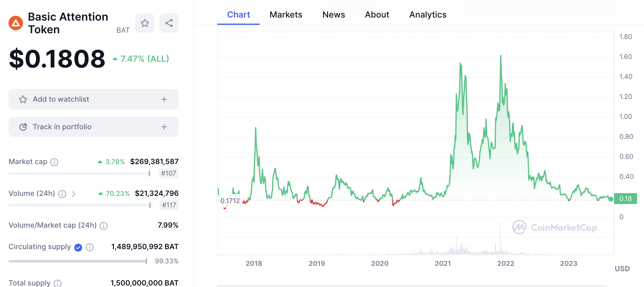Click the 2019 label on chart time axis
The height and width of the screenshot is (287, 644).
[317, 264]
